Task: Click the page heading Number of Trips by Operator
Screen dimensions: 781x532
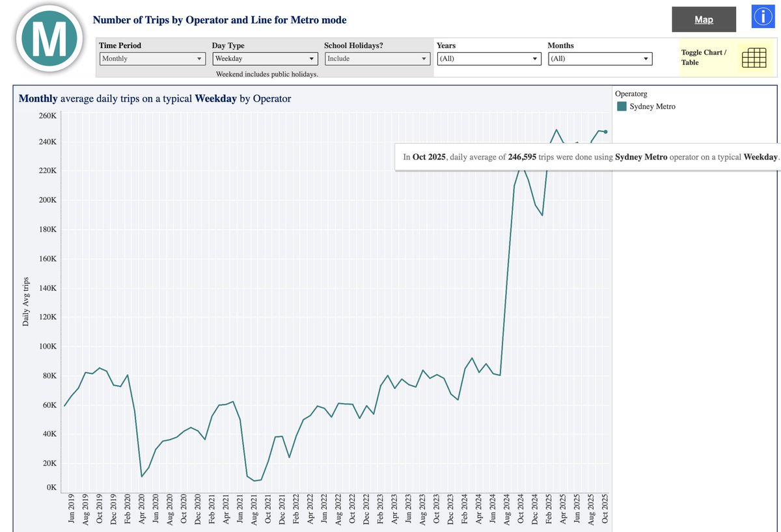Action: pos(220,20)
